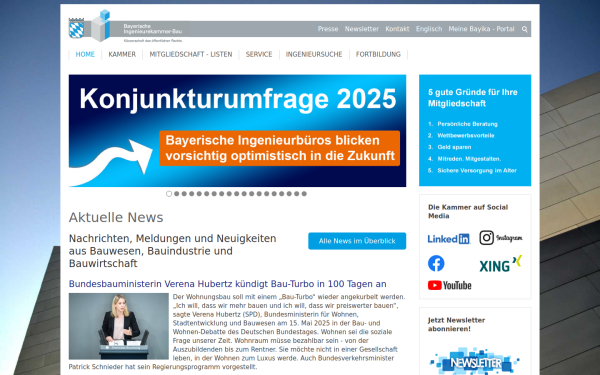Open the Kontakt link
The height and width of the screenshot is (375, 600).
coord(397,29)
